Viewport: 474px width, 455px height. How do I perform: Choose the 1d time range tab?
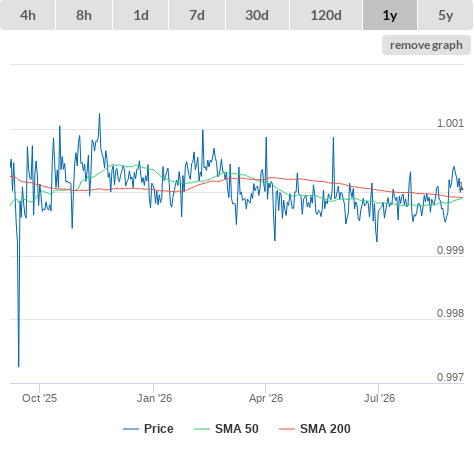pyautogui.click(x=141, y=15)
